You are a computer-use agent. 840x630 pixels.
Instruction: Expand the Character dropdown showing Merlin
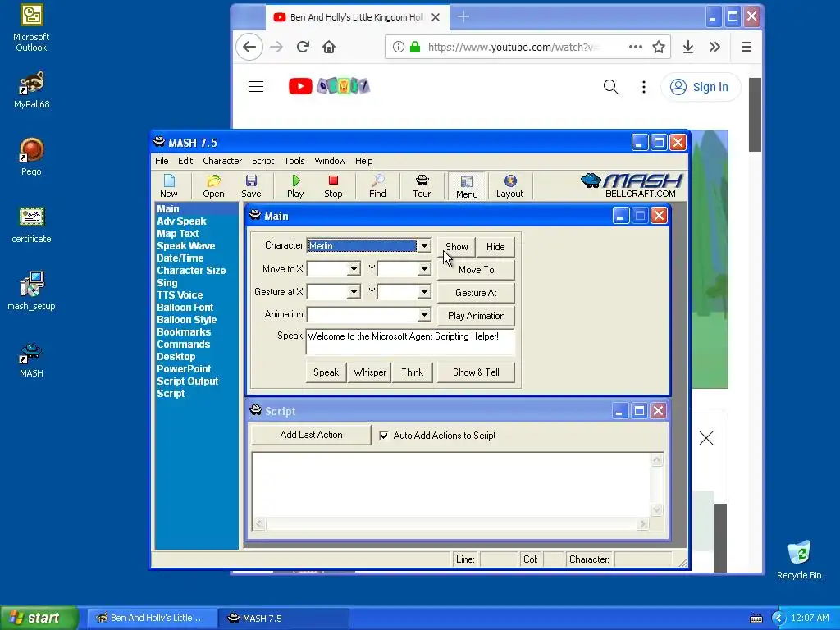424,246
